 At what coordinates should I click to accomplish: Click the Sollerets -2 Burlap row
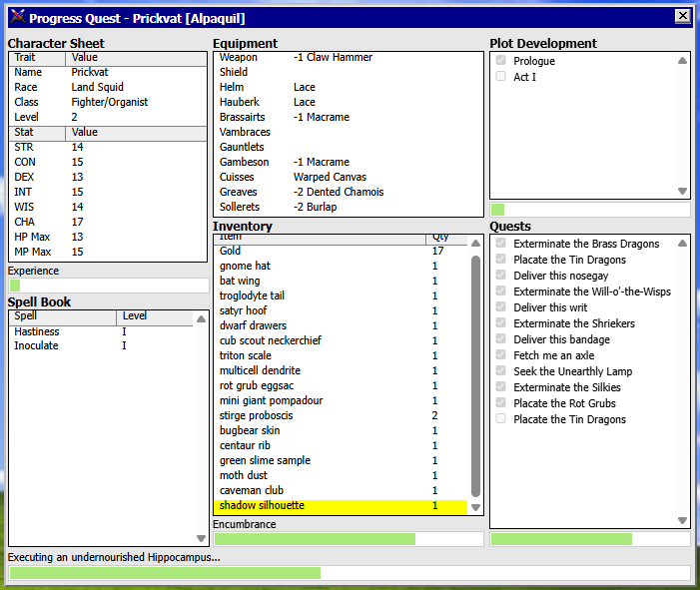(349, 207)
